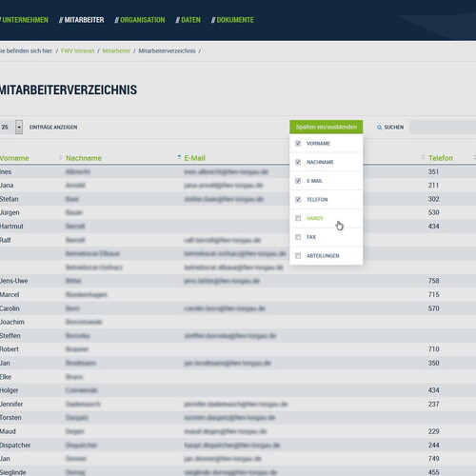Toggle the E-MAIL column checkbox
The height and width of the screenshot is (476, 476).
(298, 181)
